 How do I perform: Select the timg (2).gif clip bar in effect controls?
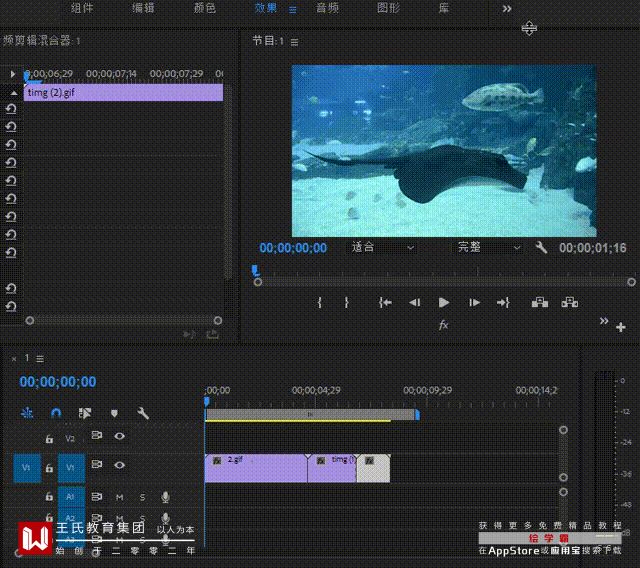[x=123, y=93]
